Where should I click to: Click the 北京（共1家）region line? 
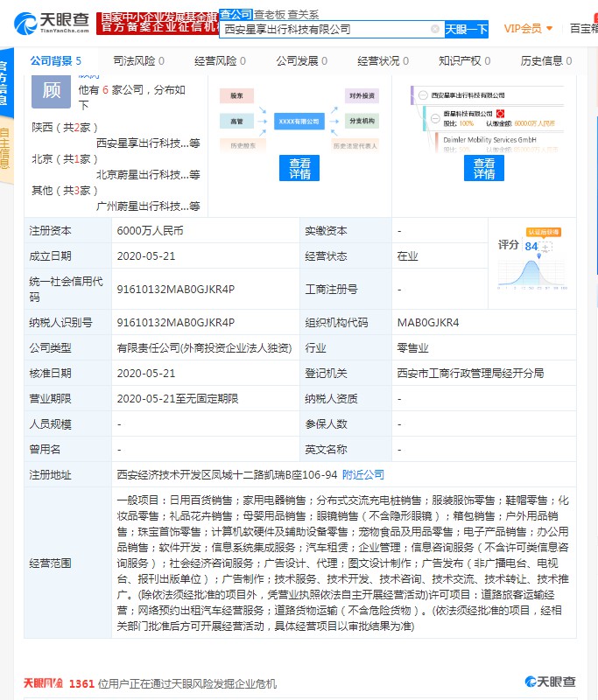(x=65, y=159)
